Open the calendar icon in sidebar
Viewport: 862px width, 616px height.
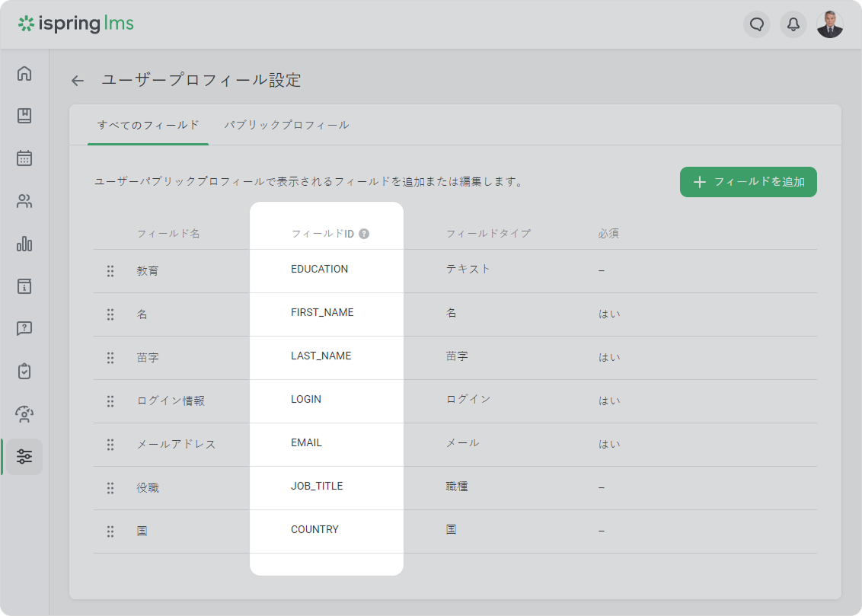tap(24, 158)
